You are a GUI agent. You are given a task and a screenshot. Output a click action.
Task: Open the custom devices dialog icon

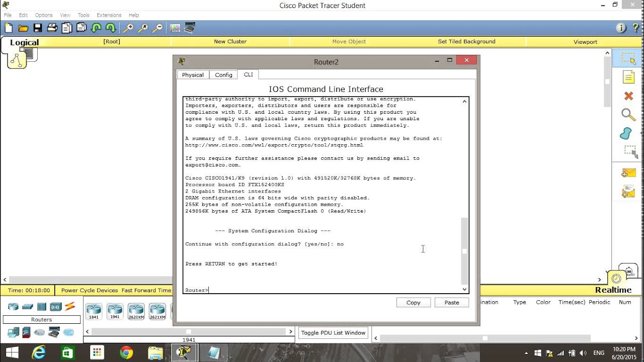point(190,28)
